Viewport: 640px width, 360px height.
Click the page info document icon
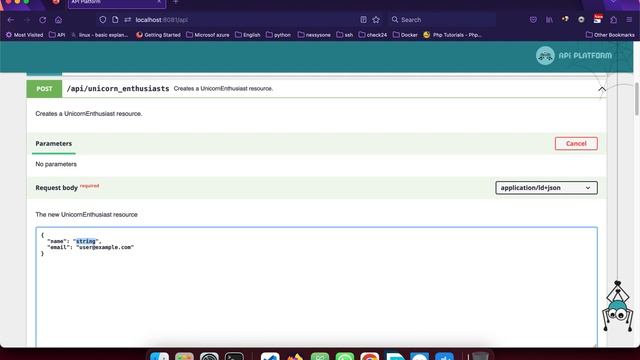point(115,20)
